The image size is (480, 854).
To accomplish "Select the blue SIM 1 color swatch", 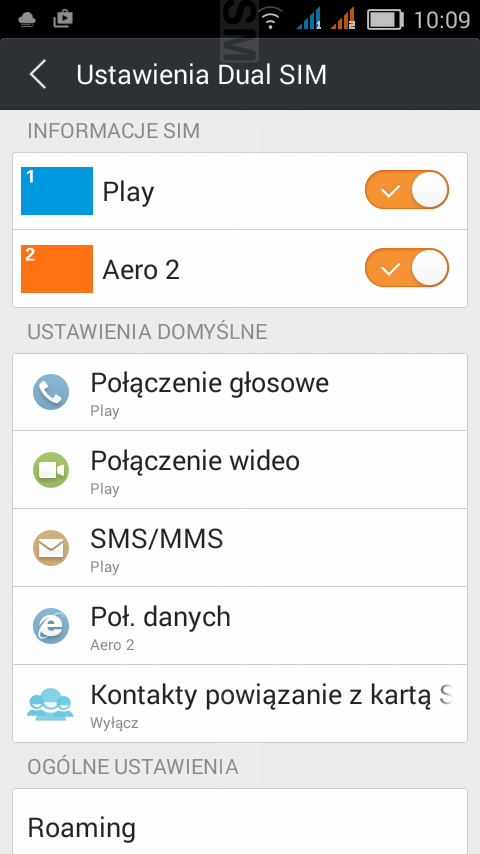I will [57, 191].
